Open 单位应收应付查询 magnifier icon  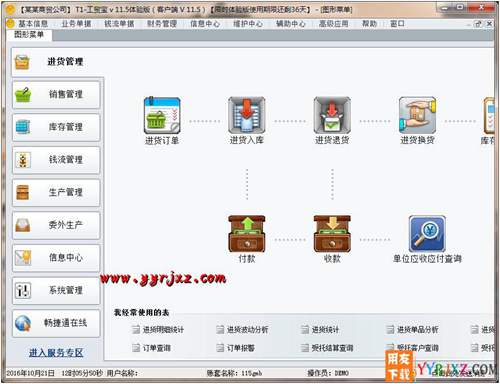[x=427, y=234]
